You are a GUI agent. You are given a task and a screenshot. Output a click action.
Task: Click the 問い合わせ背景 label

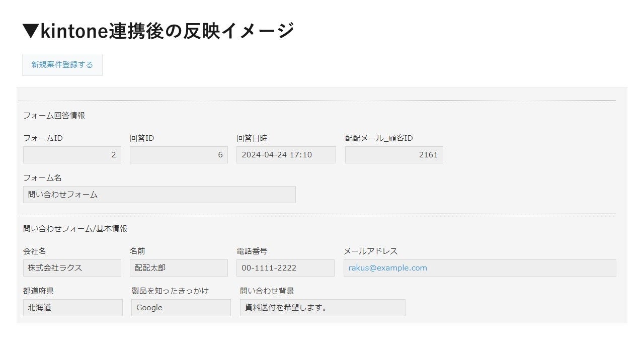coord(267,291)
